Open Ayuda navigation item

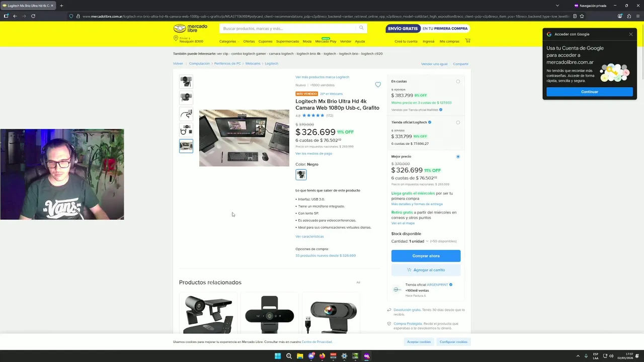360,41
